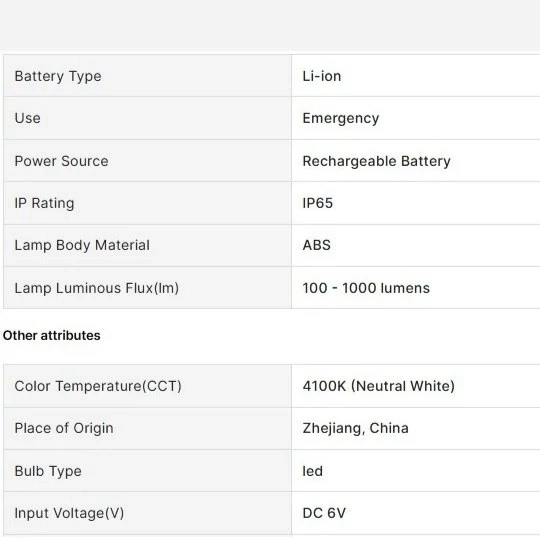Click the Other attributes heading
540x540 pixels.
[52, 335]
